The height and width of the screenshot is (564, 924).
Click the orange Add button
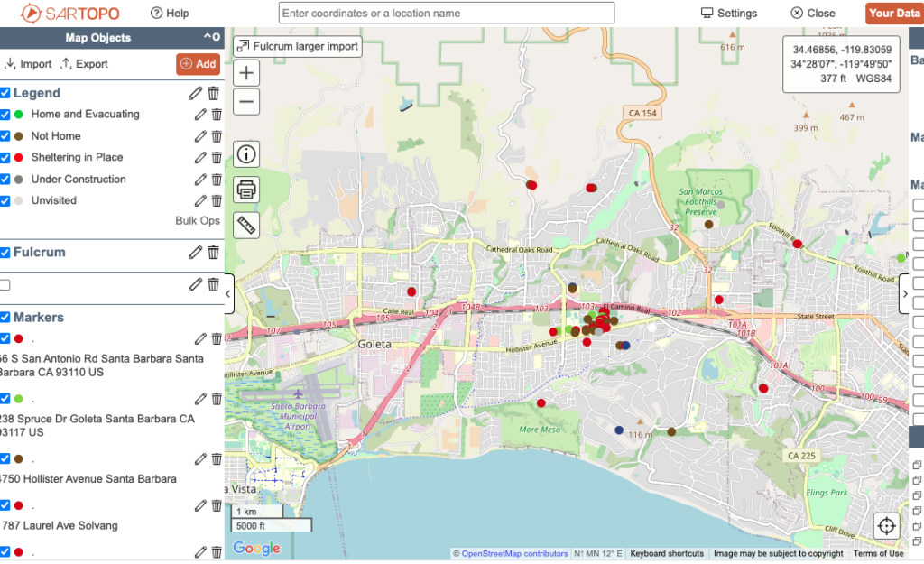[198, 64]
